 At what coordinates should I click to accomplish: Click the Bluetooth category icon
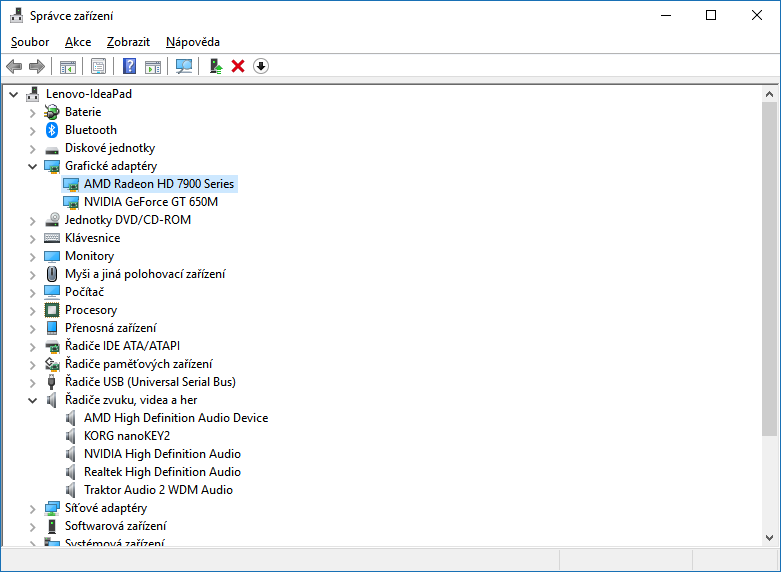pyautogui.click(x=52, y=130)
